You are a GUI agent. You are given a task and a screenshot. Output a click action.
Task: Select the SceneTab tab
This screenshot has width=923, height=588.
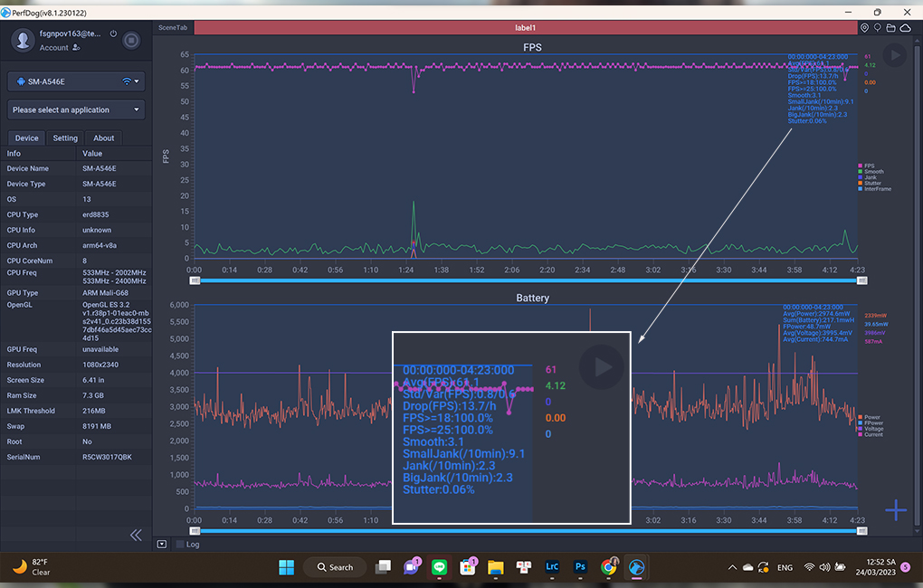(x=173, y=28)
